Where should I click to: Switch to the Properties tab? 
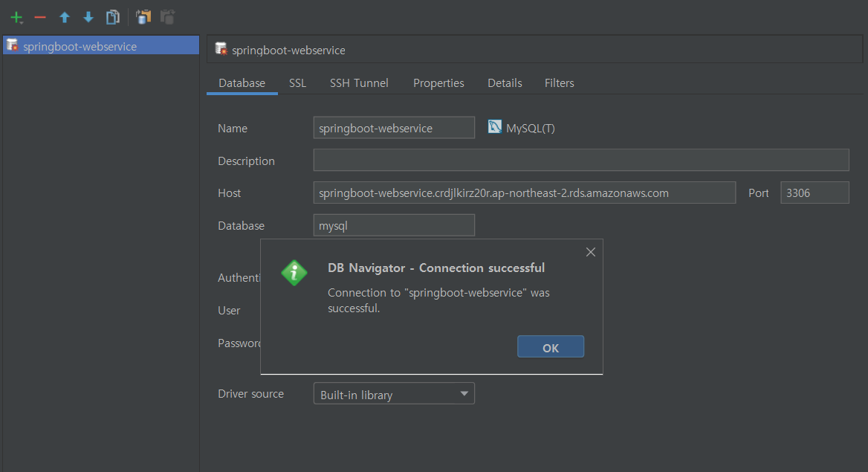tap(438, 83)
